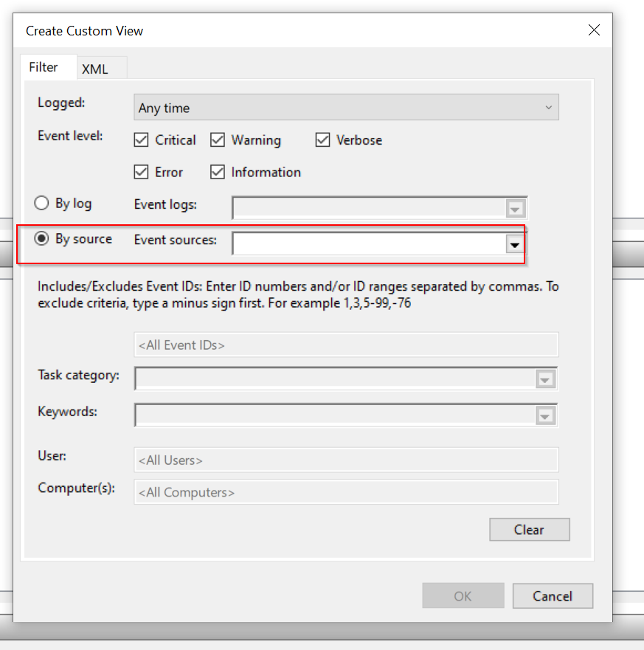This screenshot has width=644, height=650.
Task: Focus the All Users input field
Action: (x=346, y=460)
